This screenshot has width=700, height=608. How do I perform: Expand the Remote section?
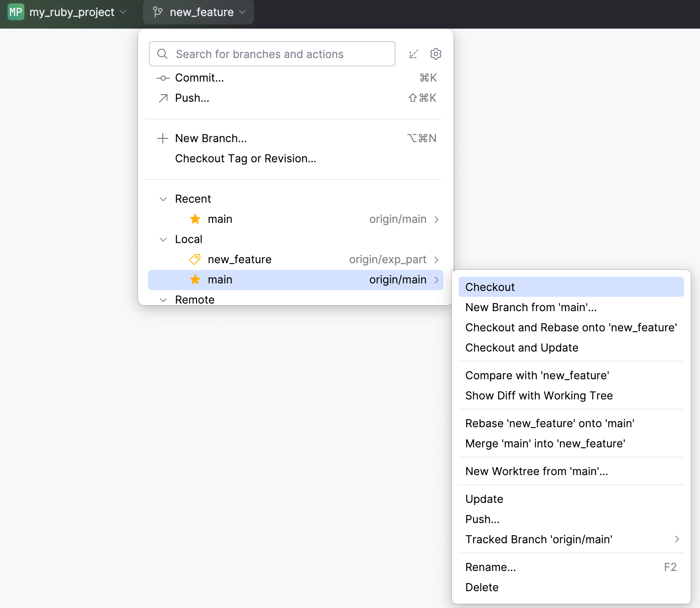[x=163, y=300]
